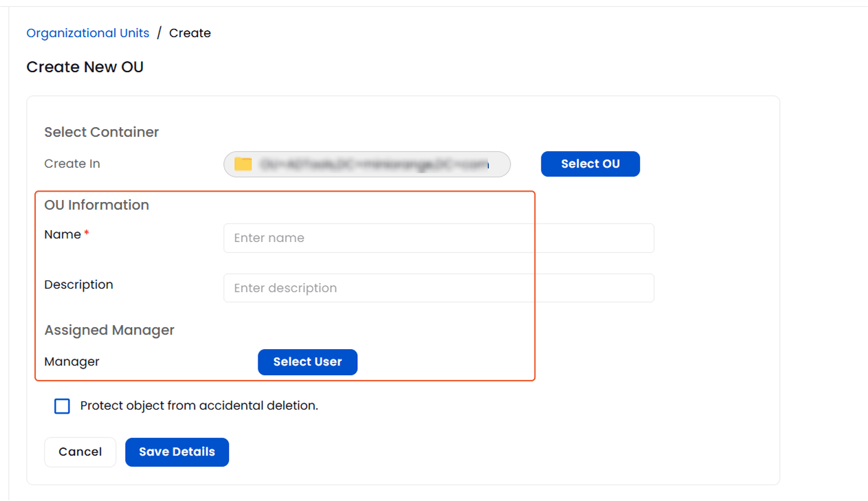Click the Save Details button
This screenshot has height=501, width=868.
[177, 452]
